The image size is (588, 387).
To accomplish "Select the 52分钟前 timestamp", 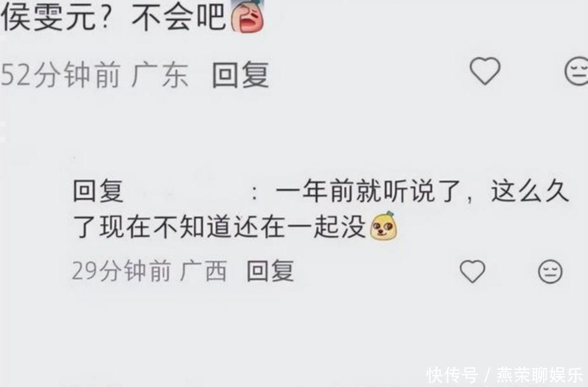I will (61, 75).
